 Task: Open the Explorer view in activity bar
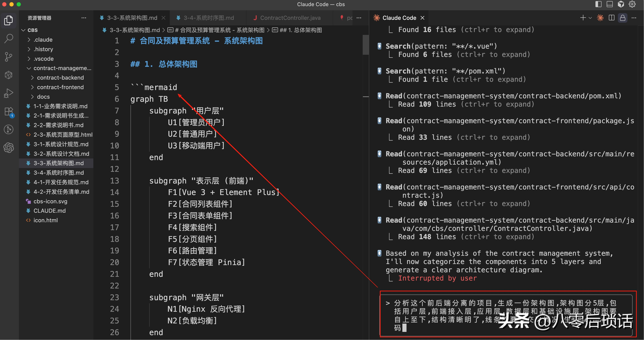pyautogui.click(x=9, y=21)
